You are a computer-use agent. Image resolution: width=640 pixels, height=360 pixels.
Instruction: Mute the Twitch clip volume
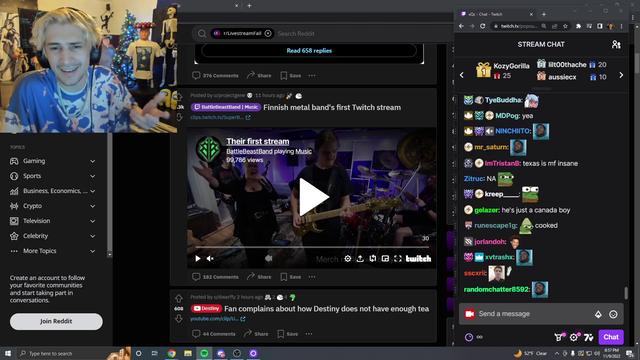[x=210, y=258]
